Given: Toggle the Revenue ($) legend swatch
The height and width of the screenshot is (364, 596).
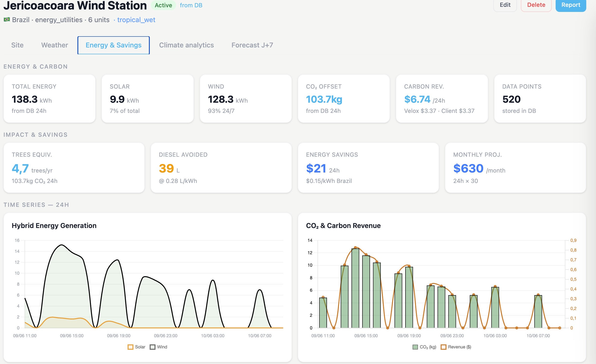Looking at the screenshot, I should click(443, 347).
